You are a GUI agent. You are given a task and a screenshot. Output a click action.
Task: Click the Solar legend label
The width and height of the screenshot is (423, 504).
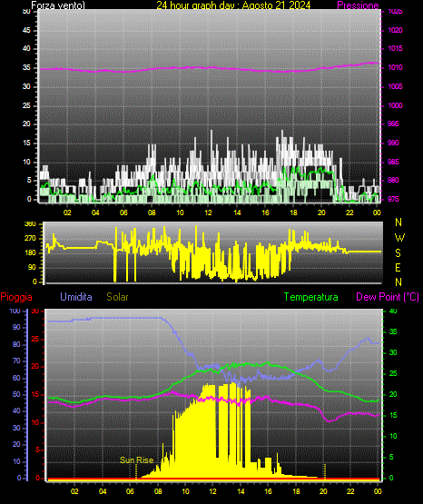pos(117,297)
